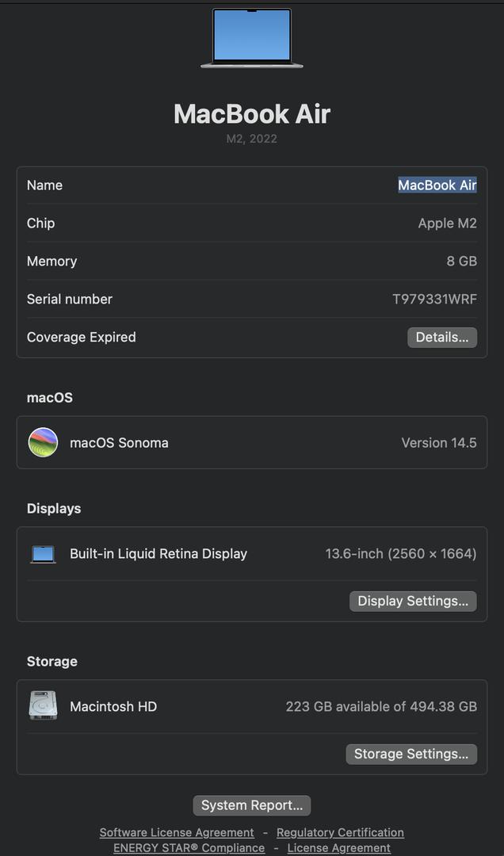Open Display Settings
The height and width of the screenshot is (856, 504).
[x=413, y=601]
